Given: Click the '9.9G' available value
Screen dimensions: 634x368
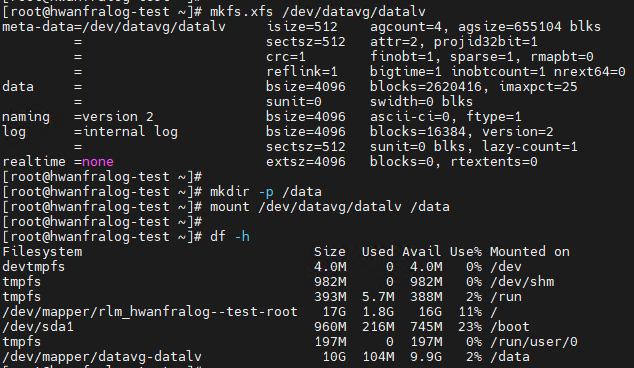Looking at the screenshot, I should [426, 356].
